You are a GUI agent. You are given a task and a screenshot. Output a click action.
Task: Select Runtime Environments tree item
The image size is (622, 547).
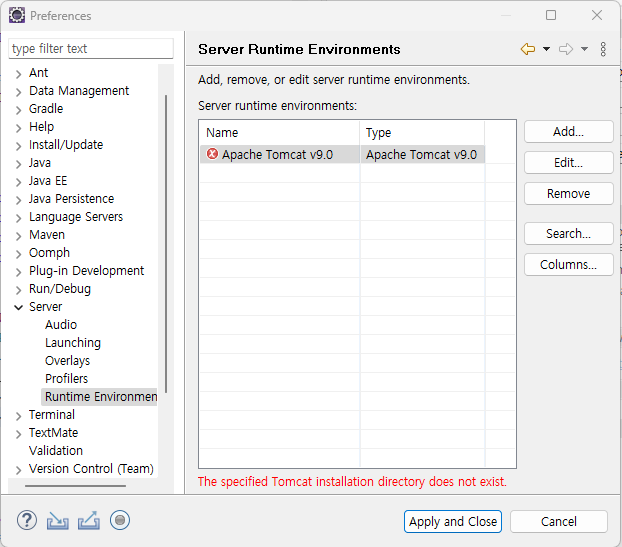[99, 397]
